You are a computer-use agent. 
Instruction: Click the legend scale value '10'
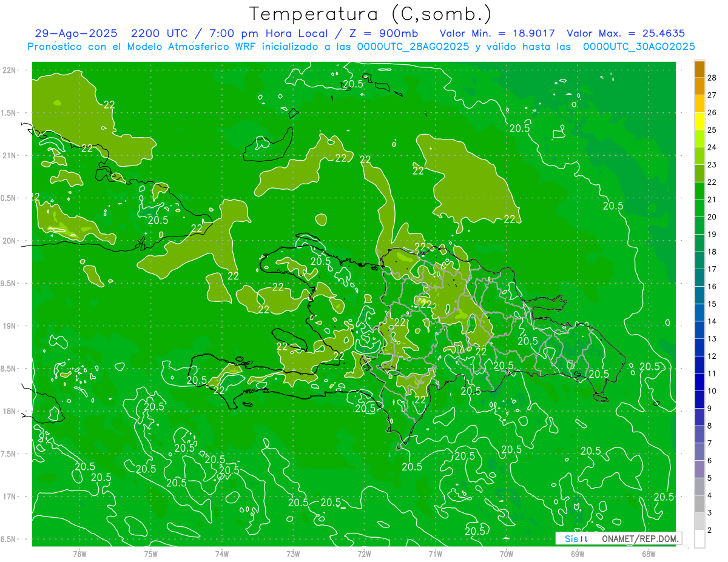tap(712, 391)
